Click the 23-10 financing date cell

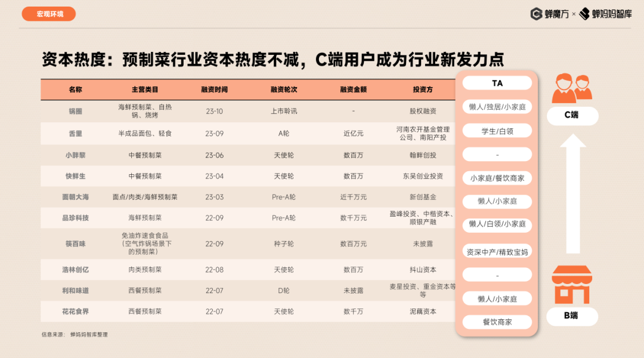click(x=215, y=111)
